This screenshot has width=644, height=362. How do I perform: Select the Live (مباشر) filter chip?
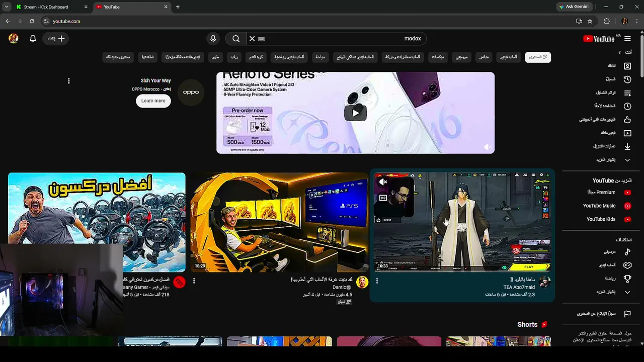484,57
